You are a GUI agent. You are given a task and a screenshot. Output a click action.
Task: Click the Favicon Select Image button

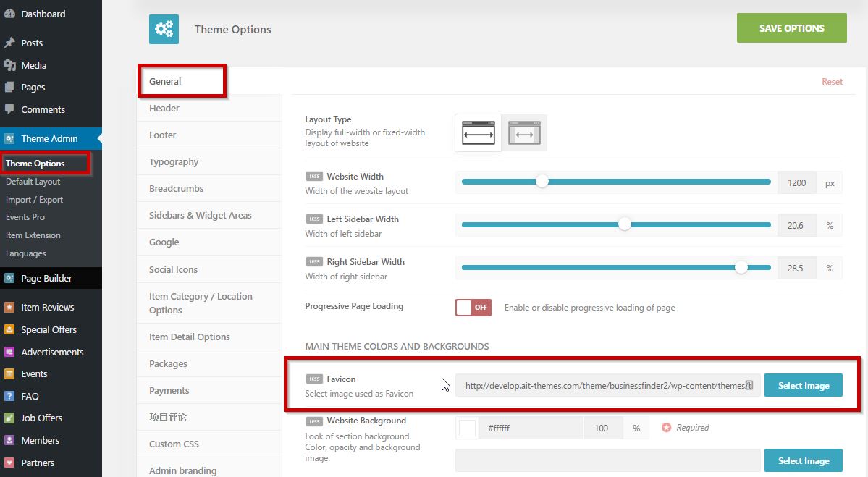tap(803, 386)
